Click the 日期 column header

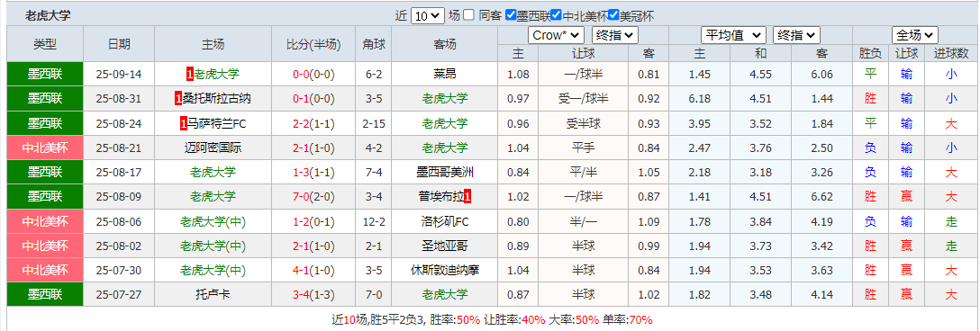pyautogui.click(x=119, y=44)
